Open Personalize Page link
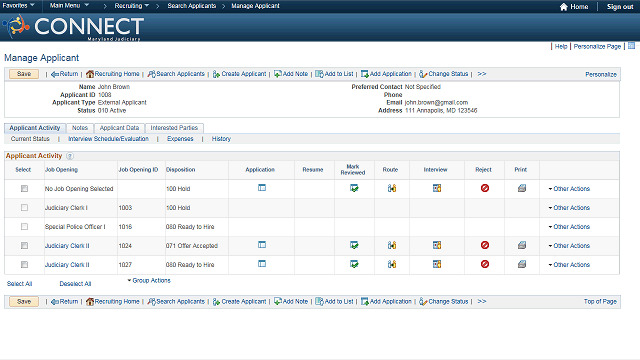This screenshot has width=640, height=360. click(x=597, y=47)
